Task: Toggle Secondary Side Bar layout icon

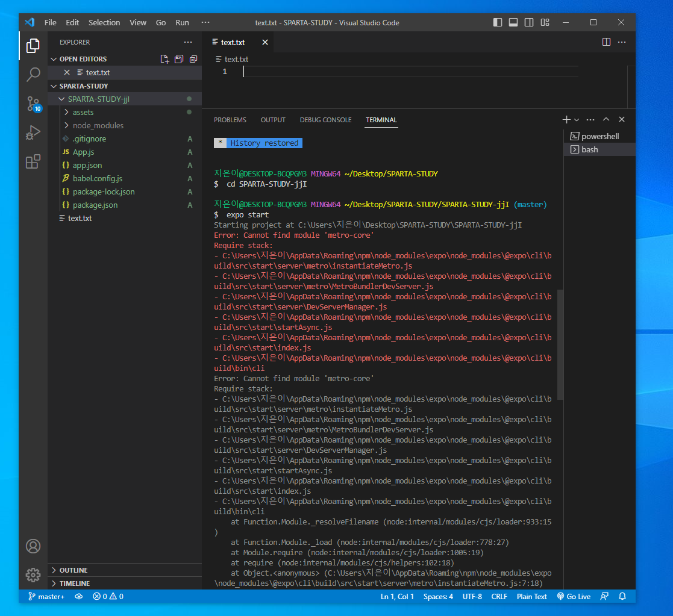Action: click(529, 22)
